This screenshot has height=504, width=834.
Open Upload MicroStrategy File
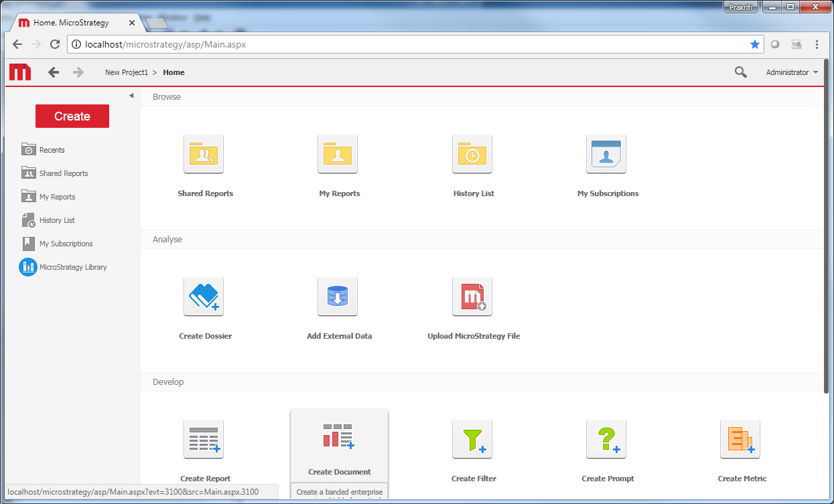coord(472,297)
